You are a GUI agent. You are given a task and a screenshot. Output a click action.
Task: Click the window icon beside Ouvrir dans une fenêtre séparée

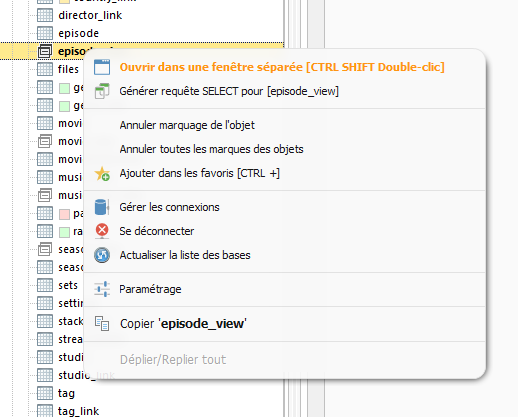[x=102, y=67]
